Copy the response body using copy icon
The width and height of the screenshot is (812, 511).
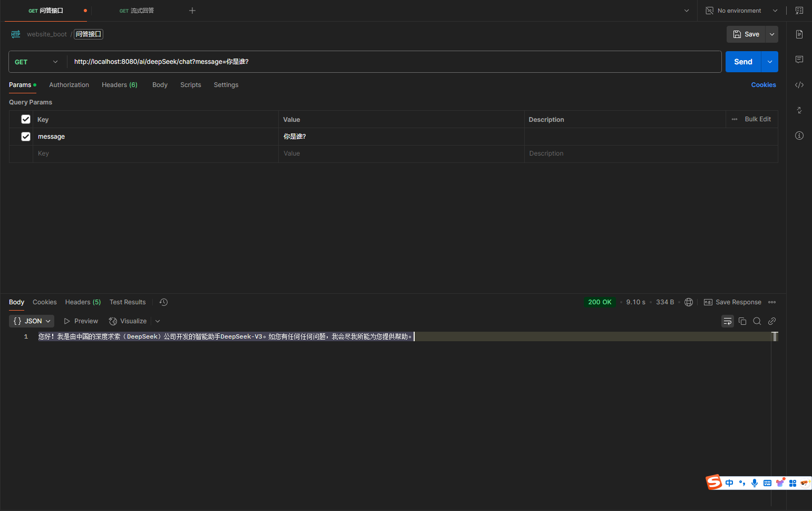point(742,321)
